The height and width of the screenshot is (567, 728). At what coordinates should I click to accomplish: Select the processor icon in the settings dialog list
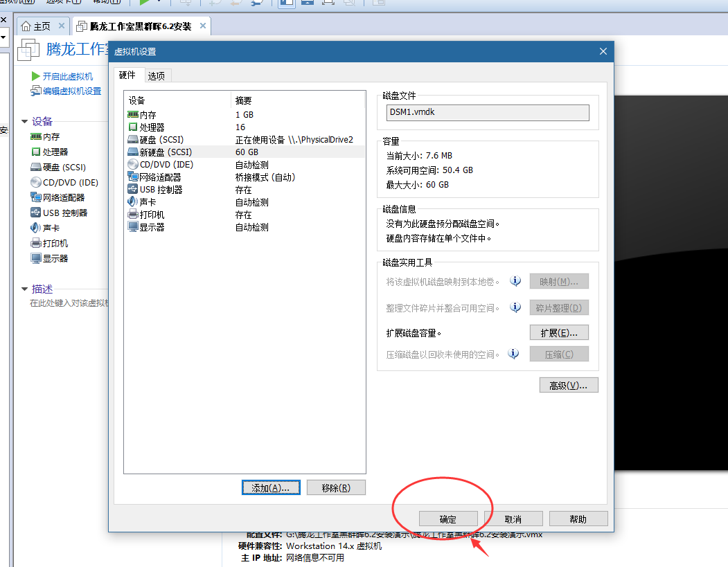(133, 127)
